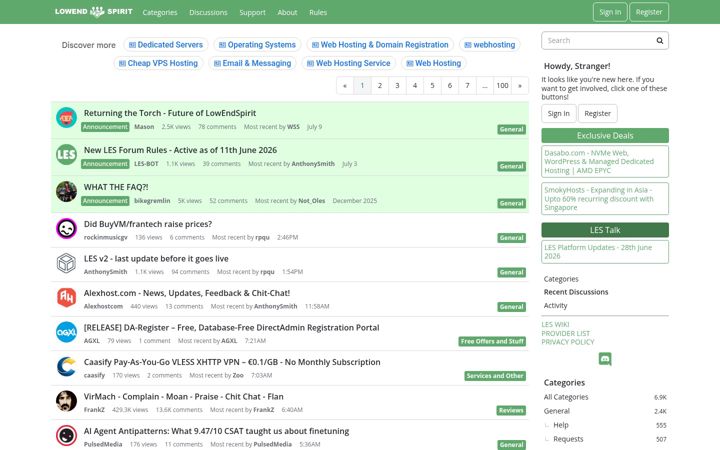720x450 pixels.
Task: Open bikegremlin's avatar image
Action: point(67,191)
